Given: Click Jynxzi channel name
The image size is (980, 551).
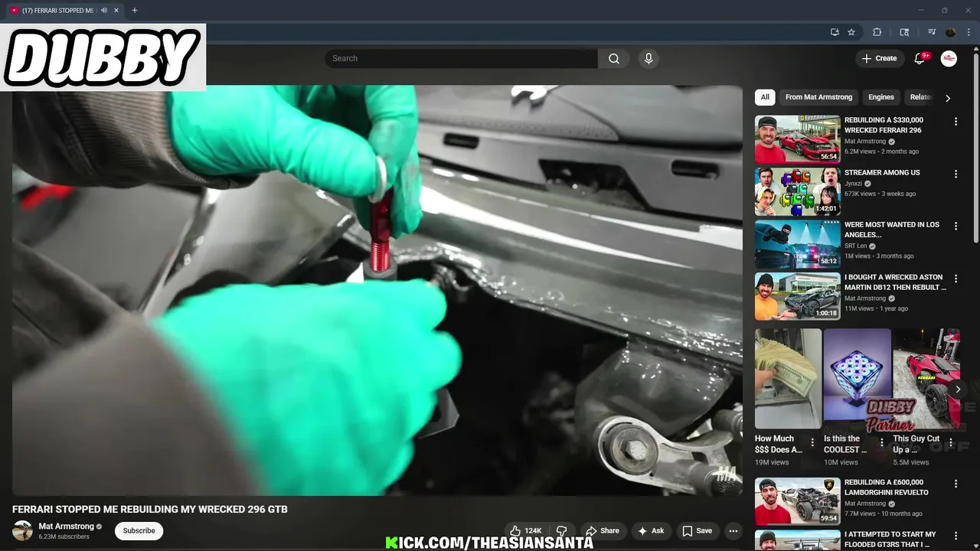Looking at the screenshot, I should [x=853, y=184].
